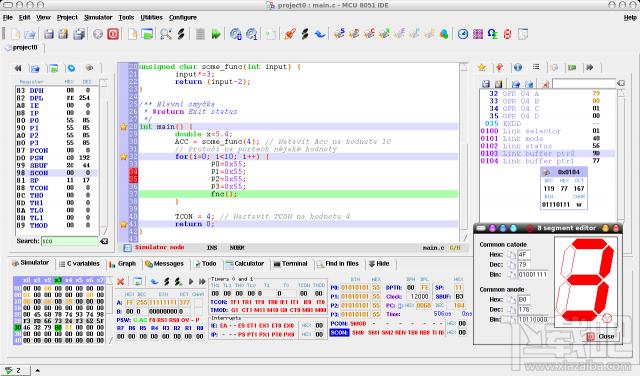Image resolution: width=640 pixels, height=376 pixels.
Task: Click the bookmarks star tab in right panel
Action: (x=482, y=67)
